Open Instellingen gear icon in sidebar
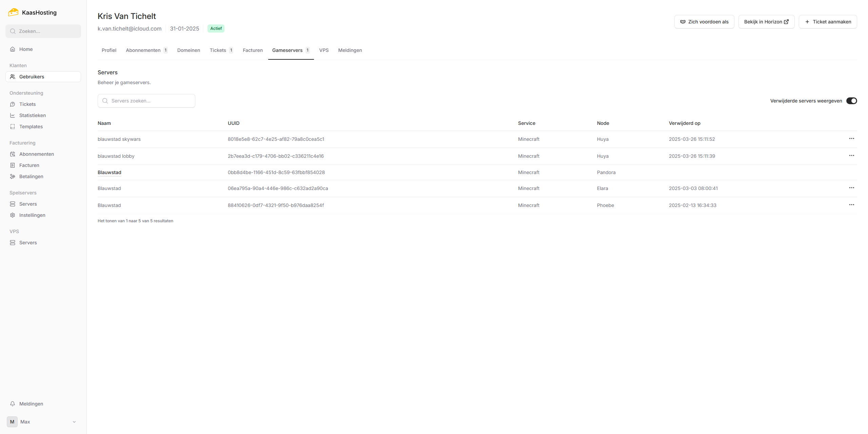The image size is (868, 434). click(x=13, y=215)
